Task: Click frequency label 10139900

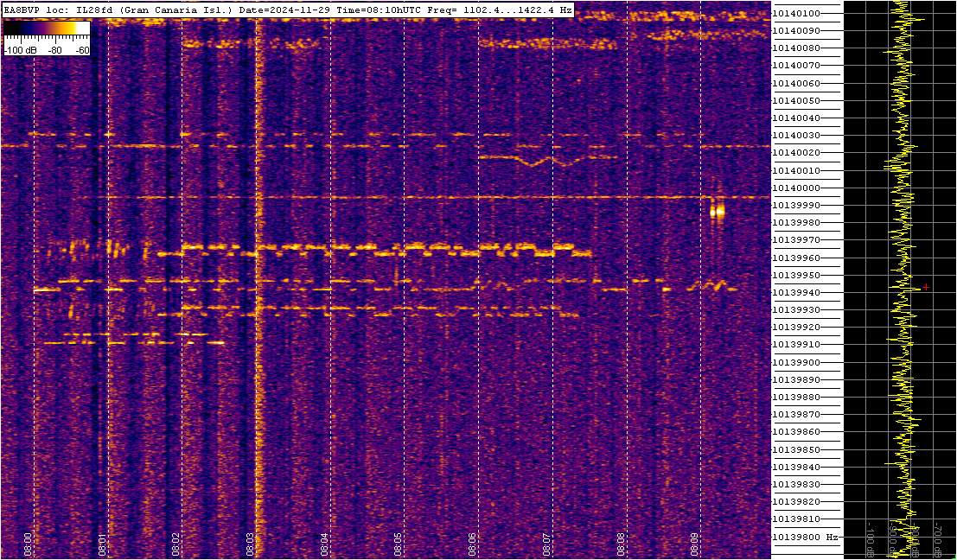Action: pos(796,362)
